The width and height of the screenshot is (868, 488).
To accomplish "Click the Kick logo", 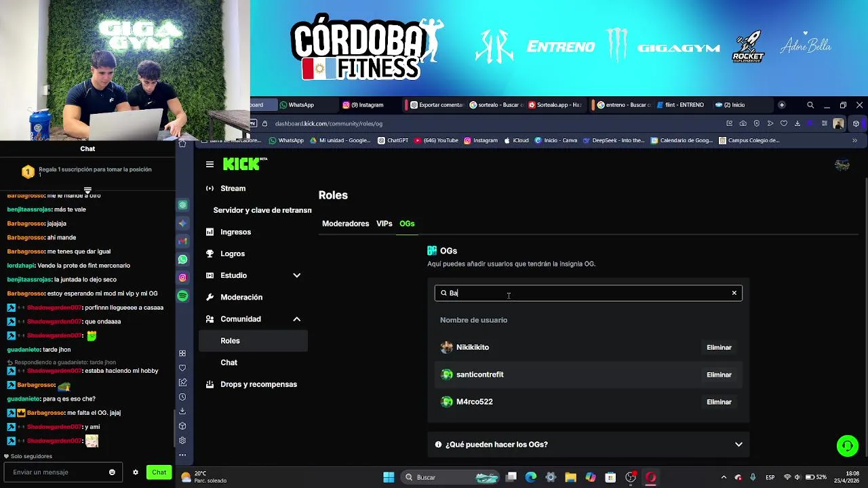I will point(244,164).
